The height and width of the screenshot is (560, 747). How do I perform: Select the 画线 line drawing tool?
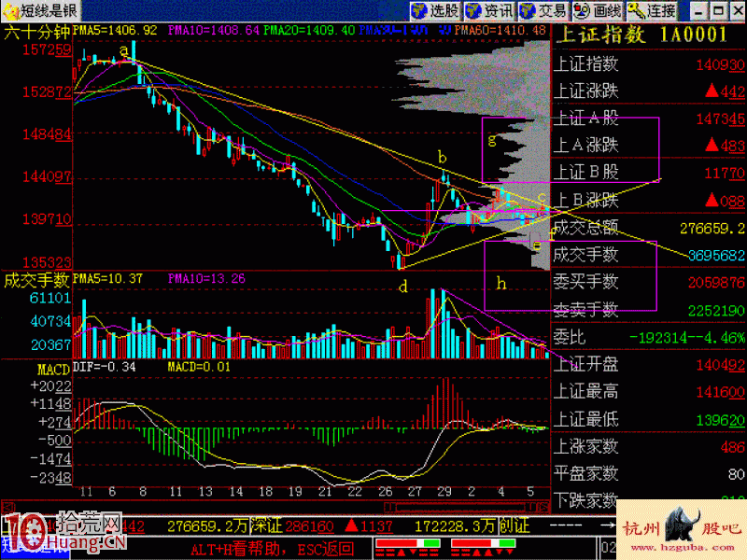(598, 10)
